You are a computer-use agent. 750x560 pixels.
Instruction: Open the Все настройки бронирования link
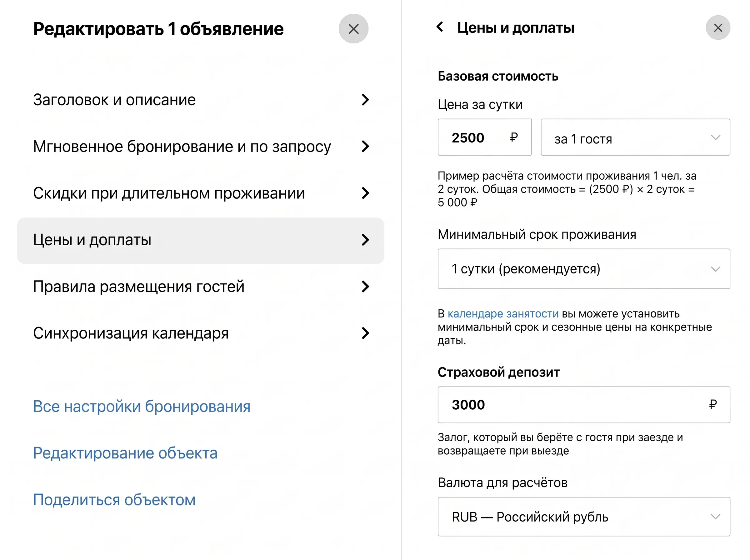click(142, 407)
